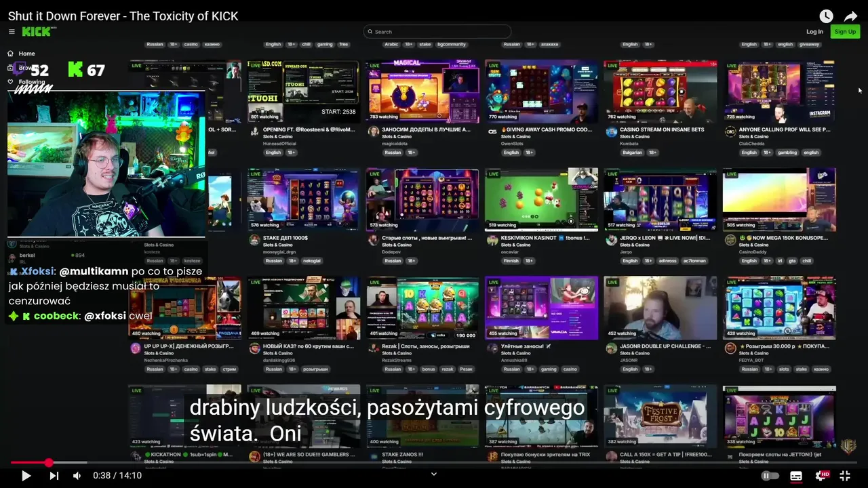Open FEDYA_BGT channel avatar
Screen dimensions: 868x488
730,348
